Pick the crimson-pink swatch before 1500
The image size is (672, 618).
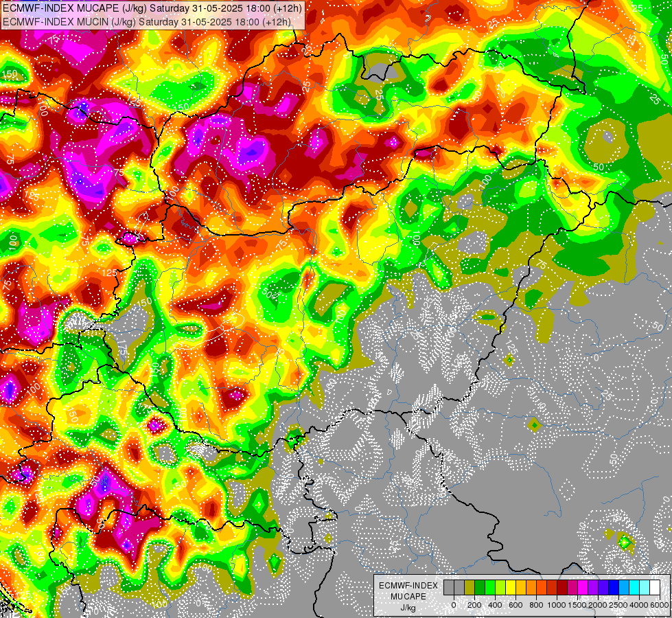(x=572, y=588)
